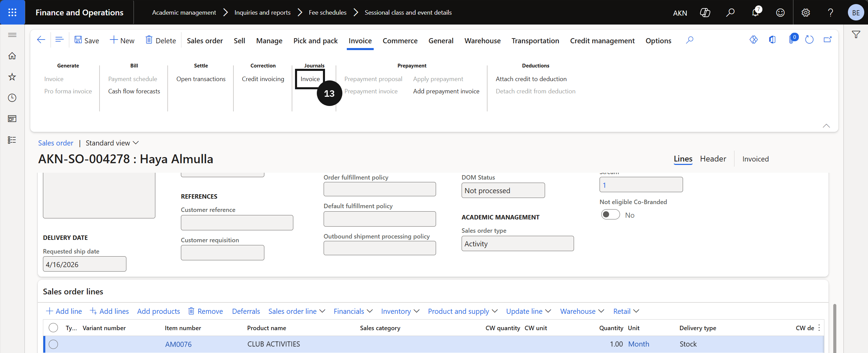Open form in new window icon

(828, 40)
